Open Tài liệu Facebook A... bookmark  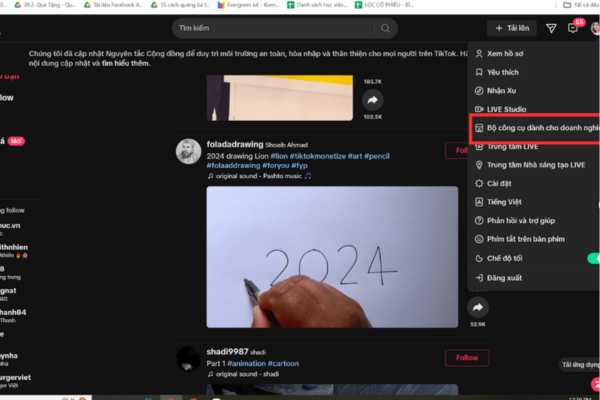114,5
